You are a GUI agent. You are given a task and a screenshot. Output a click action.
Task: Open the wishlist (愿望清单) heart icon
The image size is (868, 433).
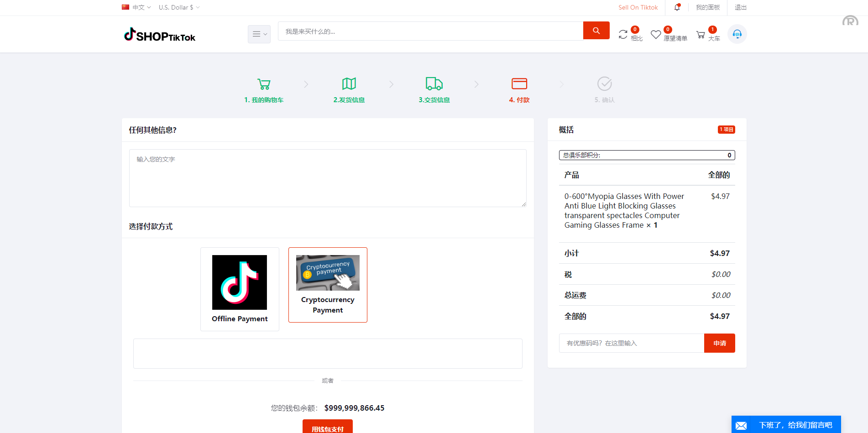pos(656,34)
